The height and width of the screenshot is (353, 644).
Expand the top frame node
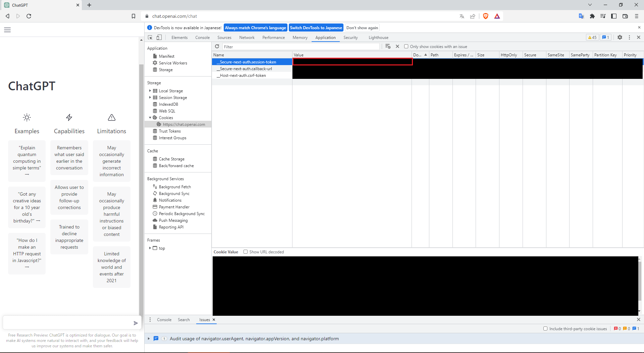click(x=150, y=248)
